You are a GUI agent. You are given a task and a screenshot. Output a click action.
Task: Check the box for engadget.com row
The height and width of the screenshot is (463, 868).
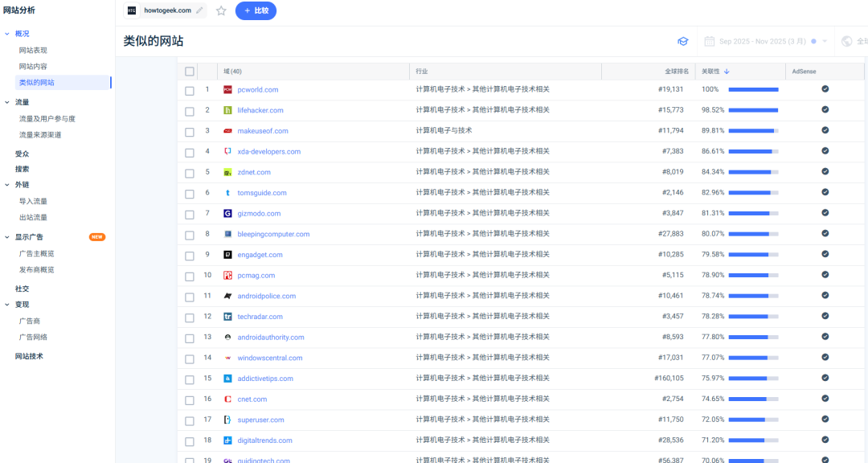coord(190,256)
